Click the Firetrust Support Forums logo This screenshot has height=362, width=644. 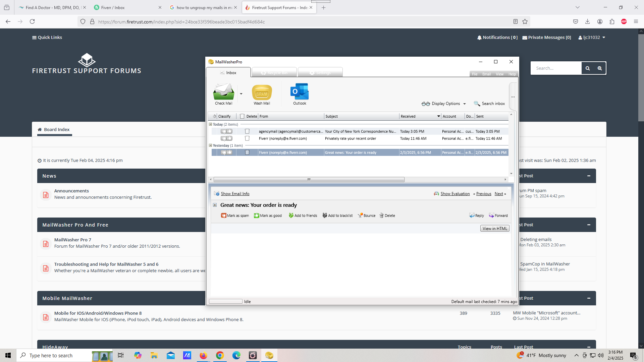coord(87,64)
